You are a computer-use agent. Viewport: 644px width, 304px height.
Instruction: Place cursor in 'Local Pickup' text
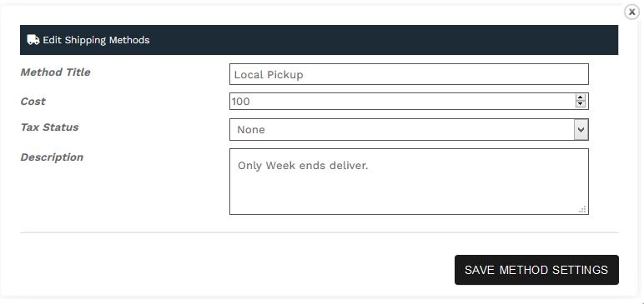click(269, 75)
